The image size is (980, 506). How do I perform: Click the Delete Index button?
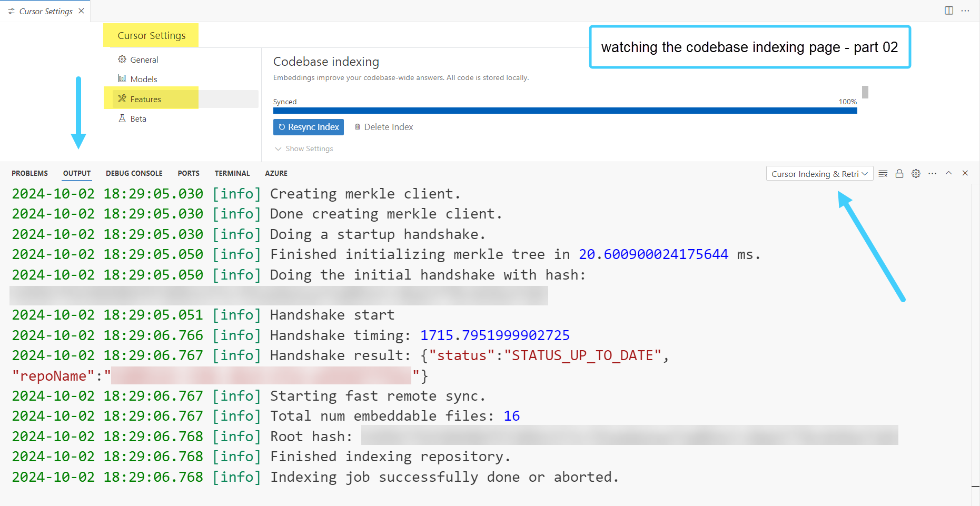384,127
